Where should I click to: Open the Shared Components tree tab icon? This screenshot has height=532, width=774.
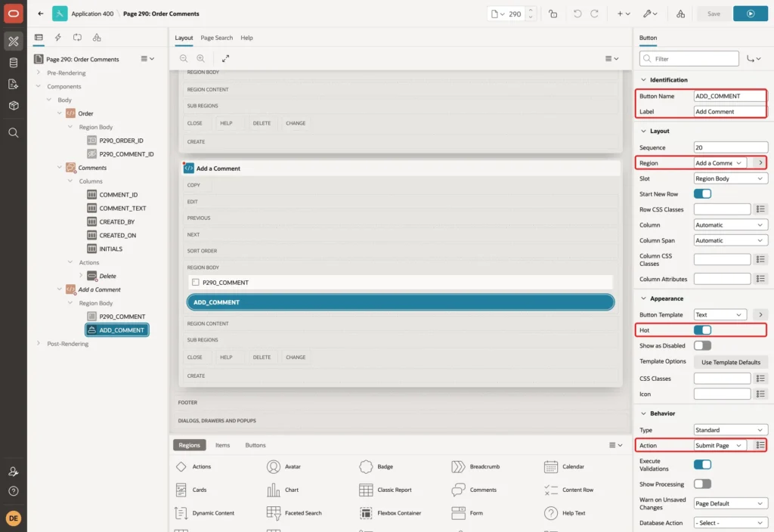coord(97,38)
